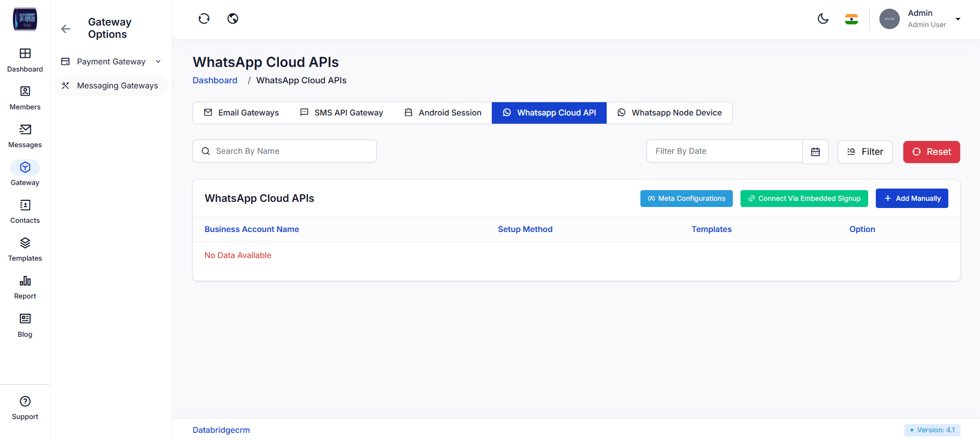Click Connect Via Embedded Signup button

(804, 198)
